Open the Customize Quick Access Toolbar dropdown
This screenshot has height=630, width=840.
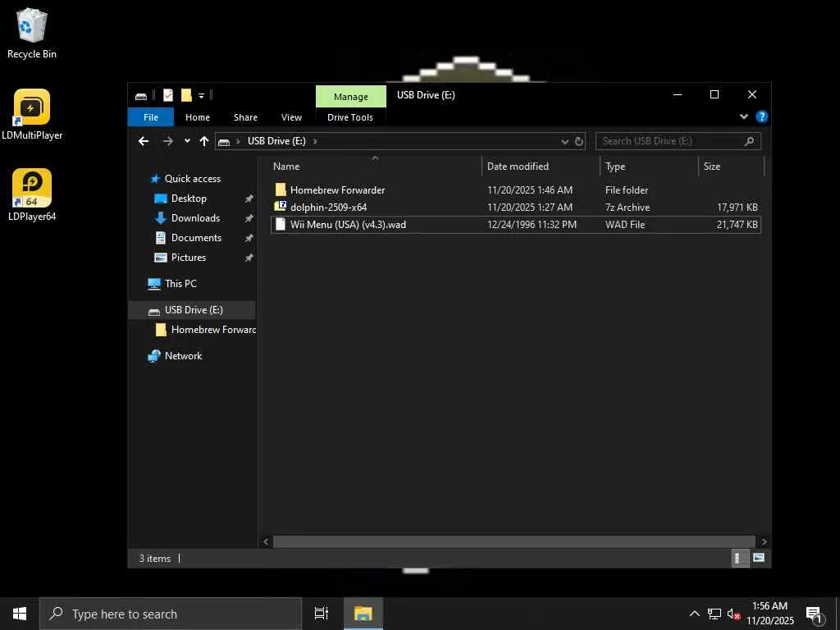tap(202, 96)
